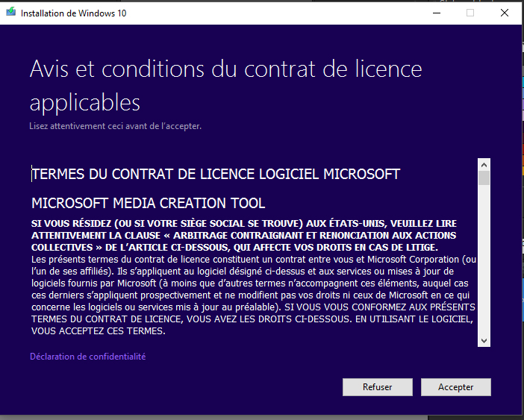Image resolution: width=524 pixels, height=420 pixels.
Task: Click the license scrollbar thumb
Action: 484,178
